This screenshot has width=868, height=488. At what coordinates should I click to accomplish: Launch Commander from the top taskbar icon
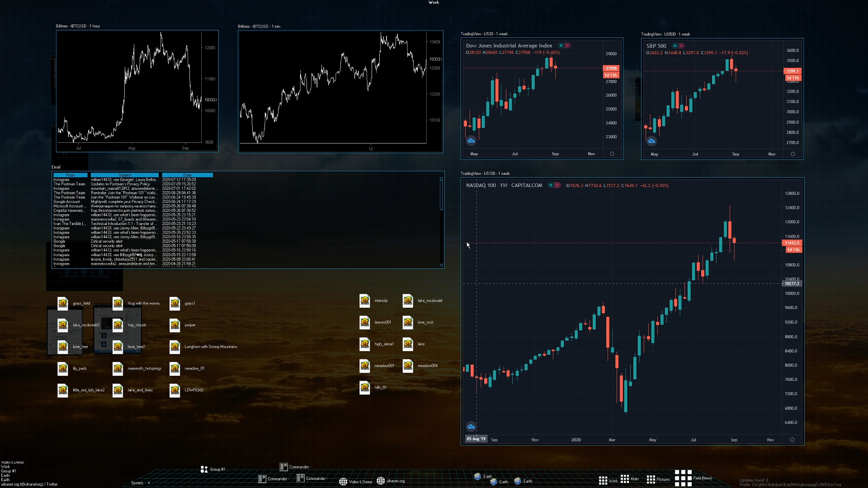point(285,467)
